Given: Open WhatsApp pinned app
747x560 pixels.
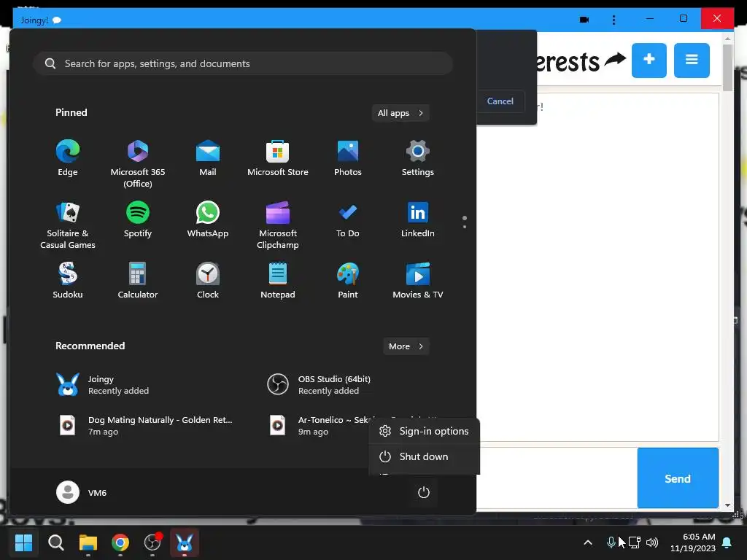Looking at the screenshot, I should click(x=208, y=219).
